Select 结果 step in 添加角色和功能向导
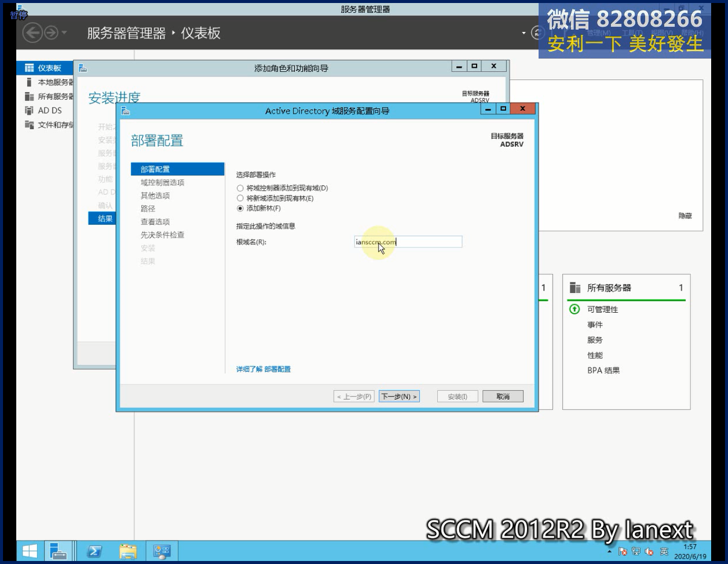Image resolution: width=728 pixels, height=564 pixels. pyautogui.click(x=102, y=218)
